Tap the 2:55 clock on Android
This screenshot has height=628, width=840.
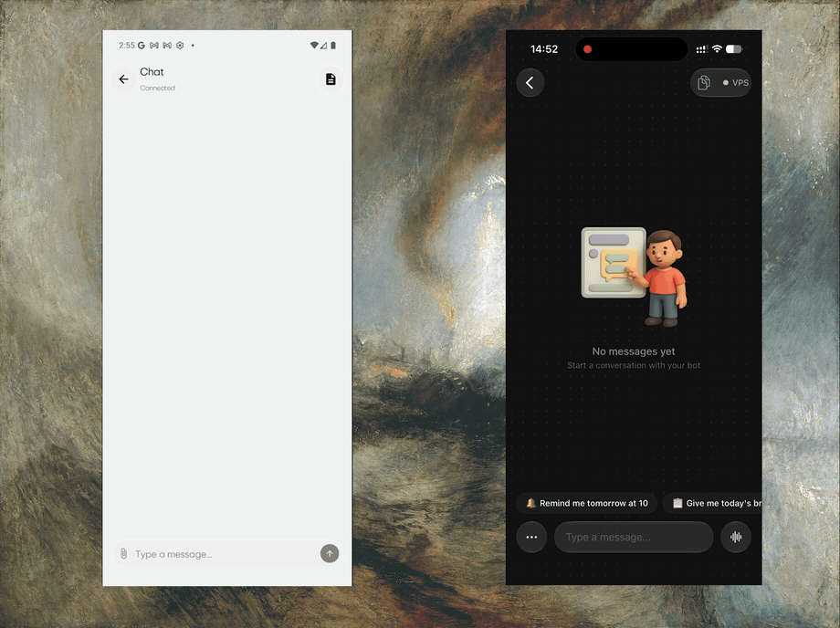pos(127,46)
